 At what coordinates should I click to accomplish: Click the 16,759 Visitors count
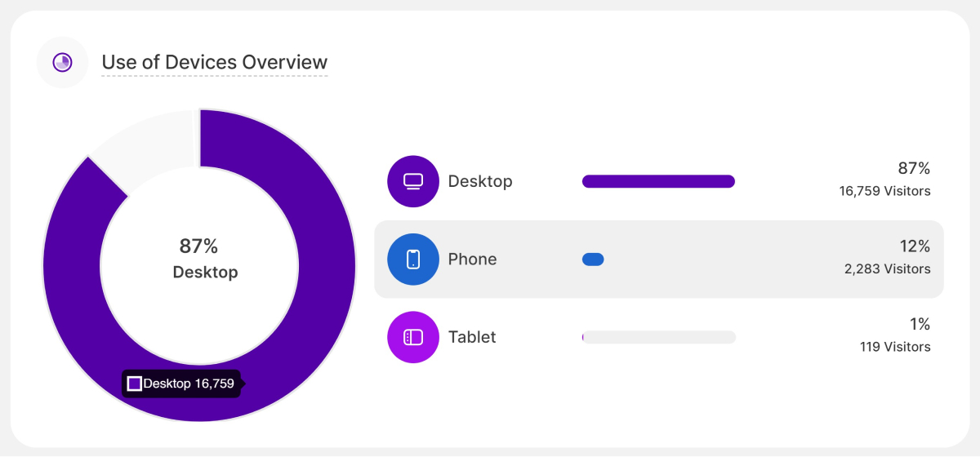click(884, 192)
